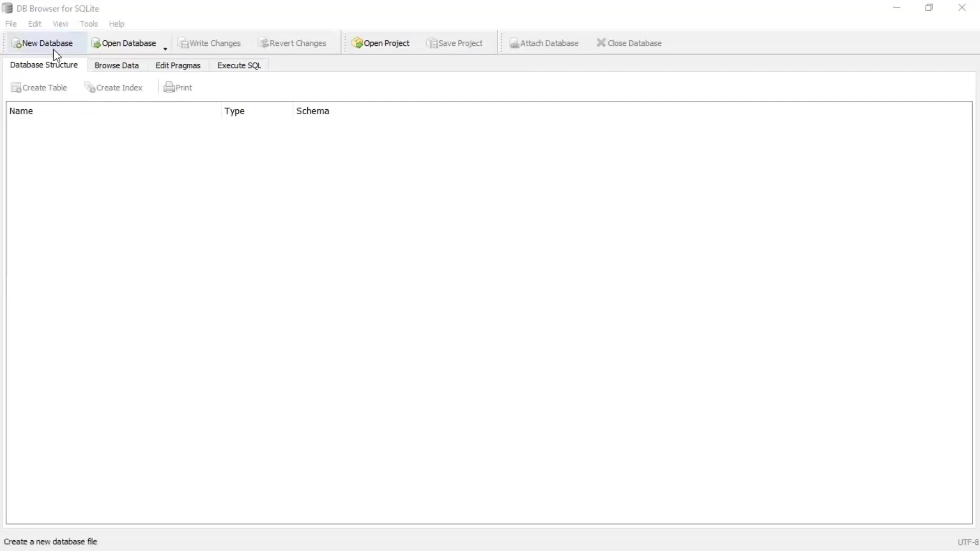
Task: Print the database structure
Action: 178,87
